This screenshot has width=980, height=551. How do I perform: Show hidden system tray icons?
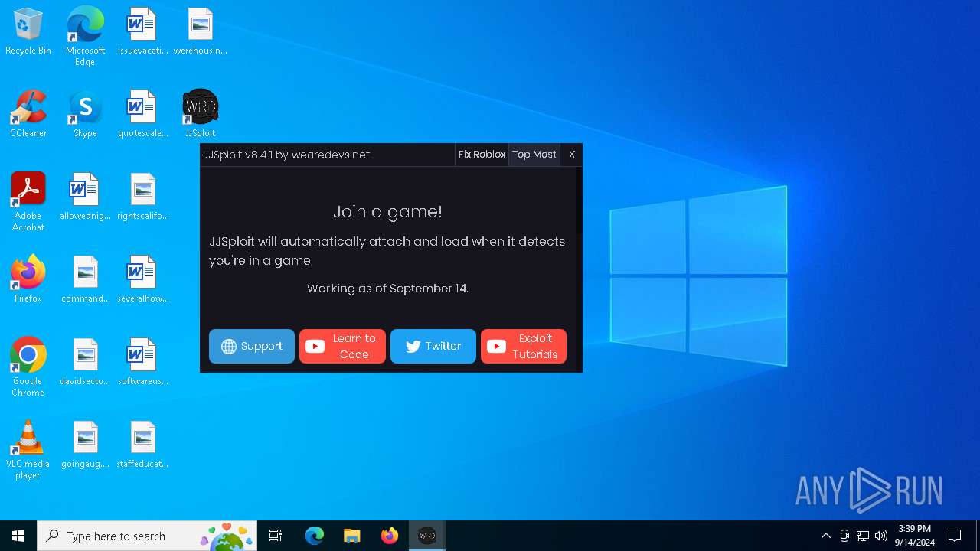pyautogui.click(x=826, y=536)
